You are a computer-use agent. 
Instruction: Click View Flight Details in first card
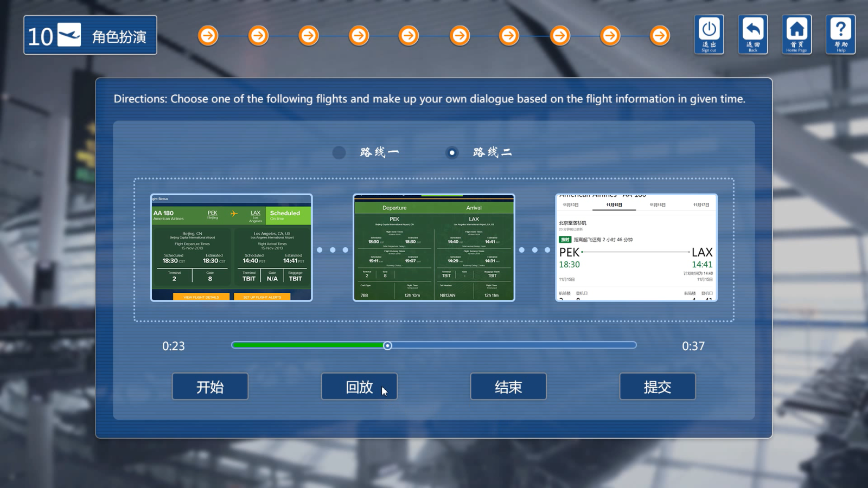[201, 297]
